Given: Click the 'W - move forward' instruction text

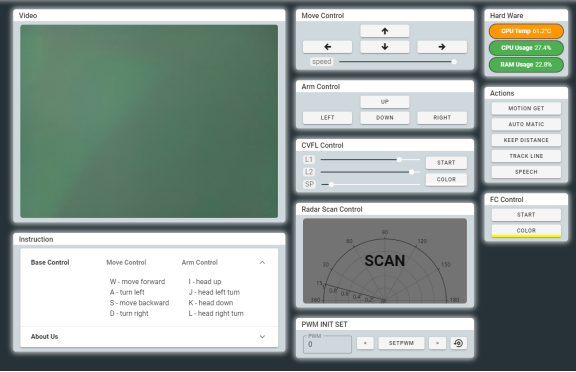Looking at the screenshot, I should tap(137, 282).
